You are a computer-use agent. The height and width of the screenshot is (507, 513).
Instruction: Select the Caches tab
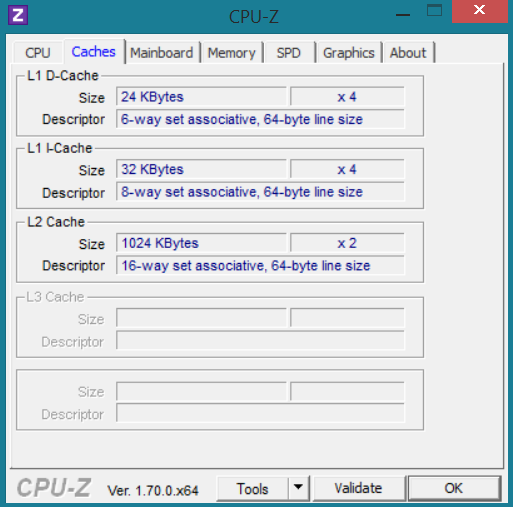(94, 52)
